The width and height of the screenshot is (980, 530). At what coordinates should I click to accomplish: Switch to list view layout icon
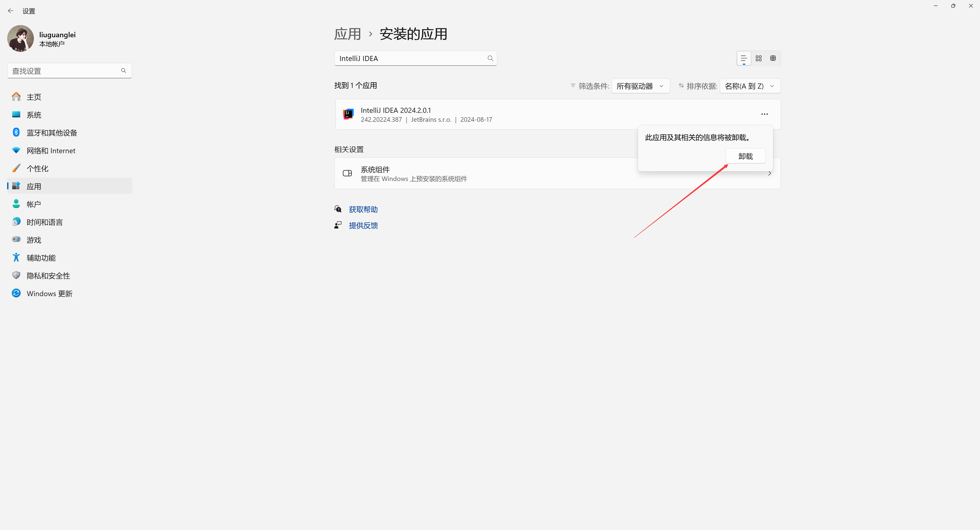pos(744,58)
